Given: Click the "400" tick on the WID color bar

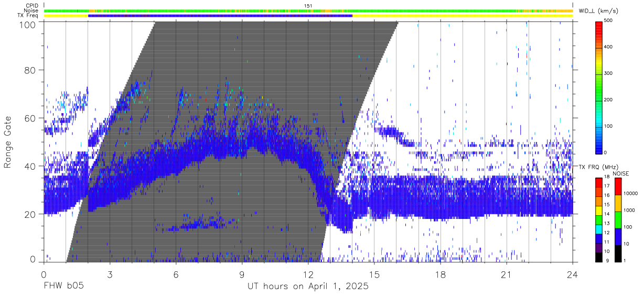Looking at the screenshot, I should coord(609,47).
